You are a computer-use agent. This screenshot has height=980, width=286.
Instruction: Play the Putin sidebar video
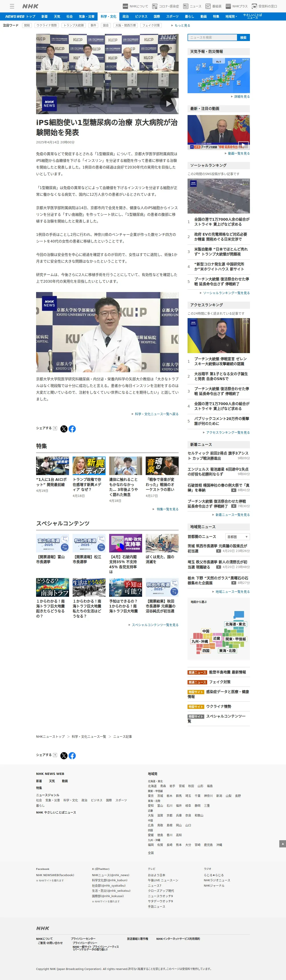243,145
